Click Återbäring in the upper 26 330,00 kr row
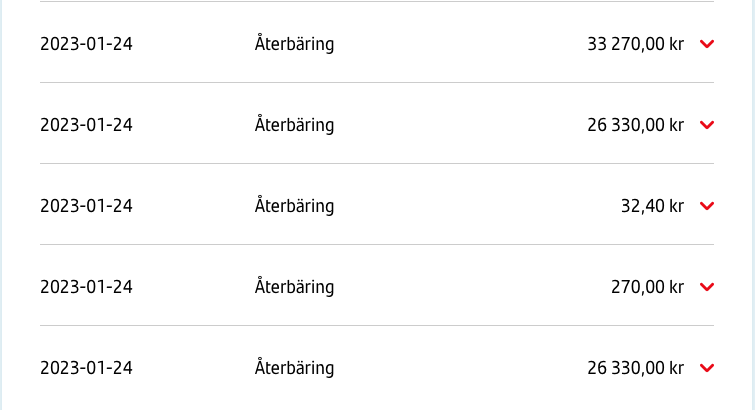This screenshot has width=755, height=410. (294, 124)
